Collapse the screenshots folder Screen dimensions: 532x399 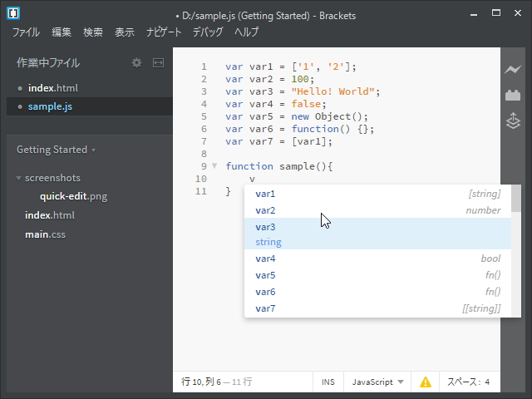[18, 178]
